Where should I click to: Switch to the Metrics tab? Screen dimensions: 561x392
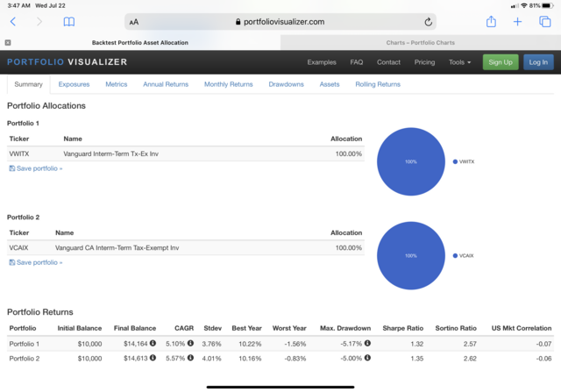117,84
